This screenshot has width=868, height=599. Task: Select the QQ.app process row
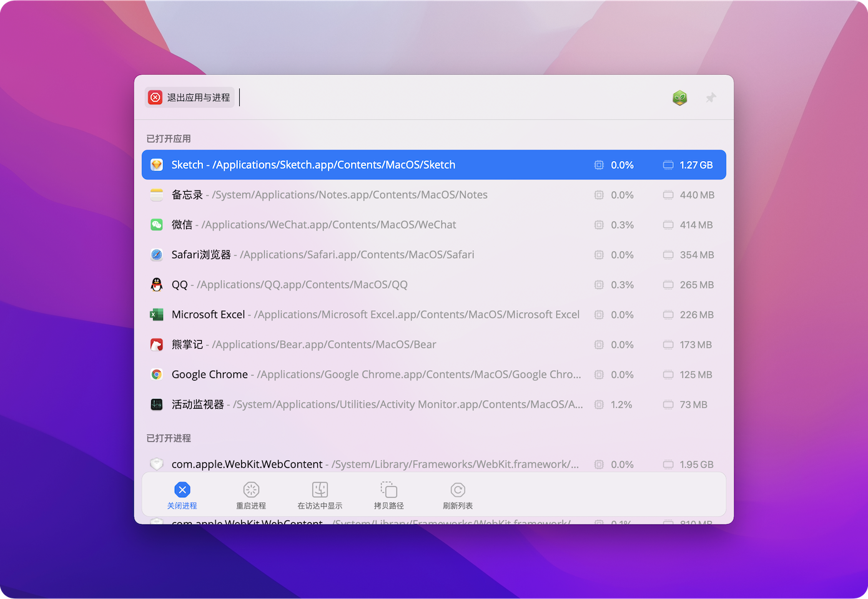434,285
